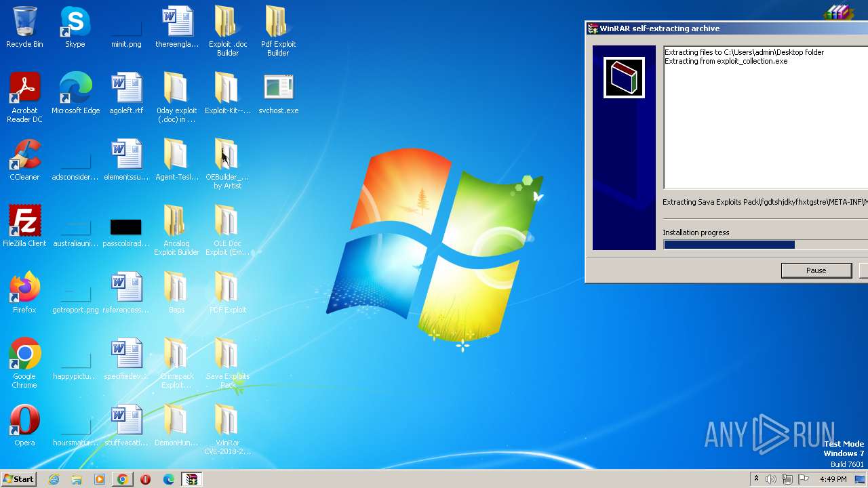Select the OLE Doc Exploit folder

227,230
